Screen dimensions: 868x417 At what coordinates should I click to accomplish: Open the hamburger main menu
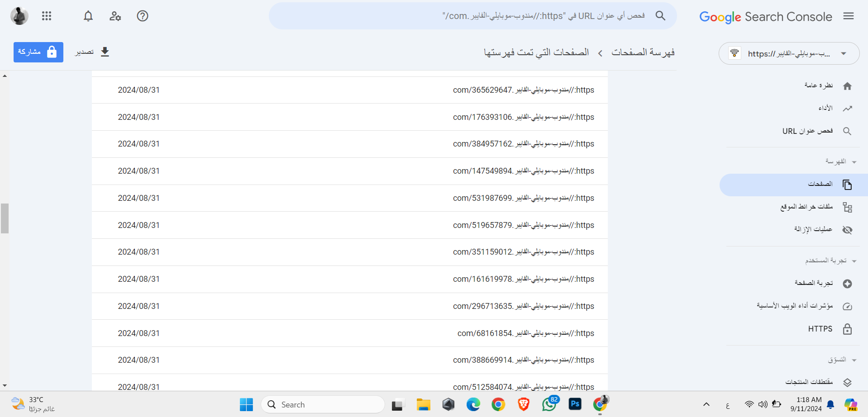tap(849, 16)
